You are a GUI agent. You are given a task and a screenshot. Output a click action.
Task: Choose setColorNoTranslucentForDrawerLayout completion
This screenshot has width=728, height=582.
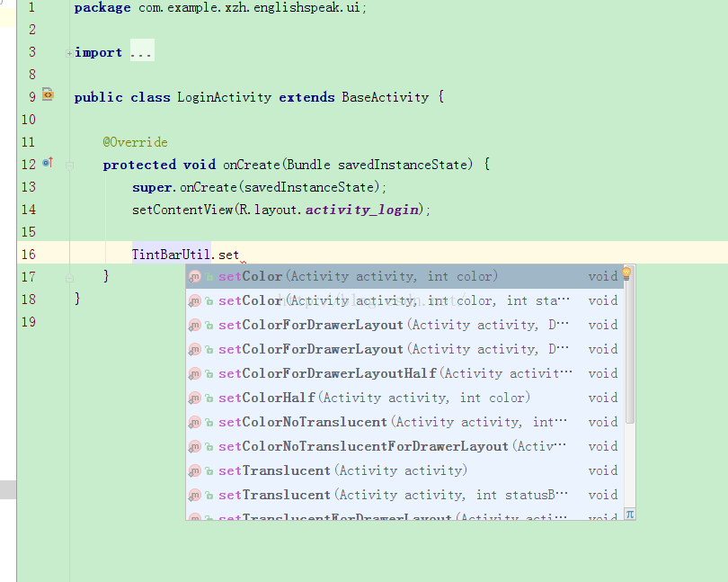(x=404, y=446)
